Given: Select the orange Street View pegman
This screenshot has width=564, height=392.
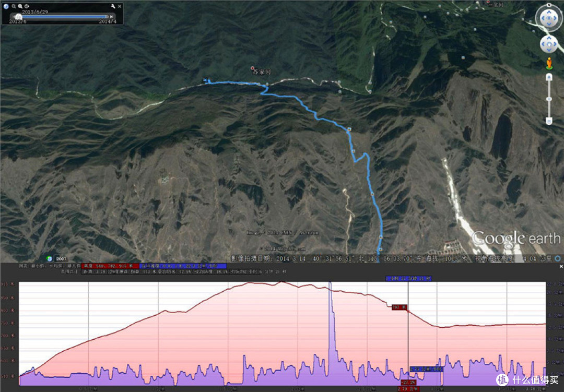Looking at the screenshot, I should (549, 63).
